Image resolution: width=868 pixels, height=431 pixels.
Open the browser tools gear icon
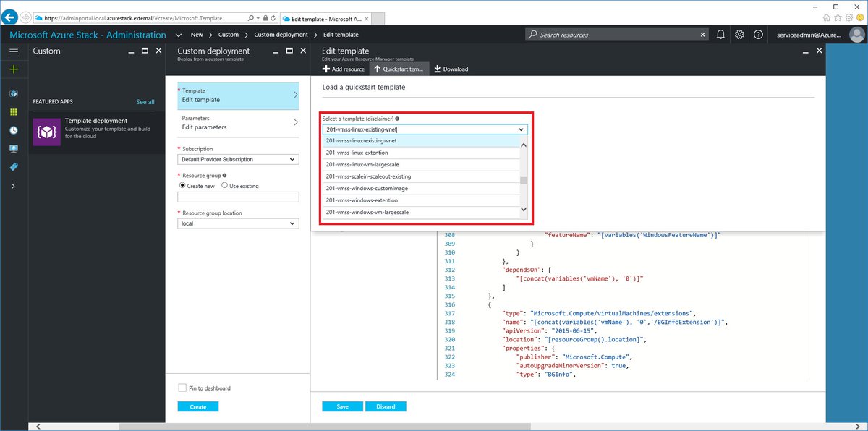click(849, 17)
